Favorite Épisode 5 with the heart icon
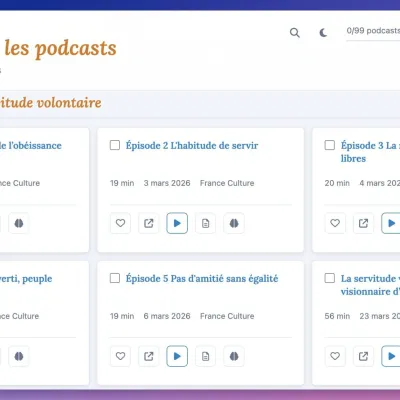The width and height of the screenshot is (400, 400). (x=120, y=356)
